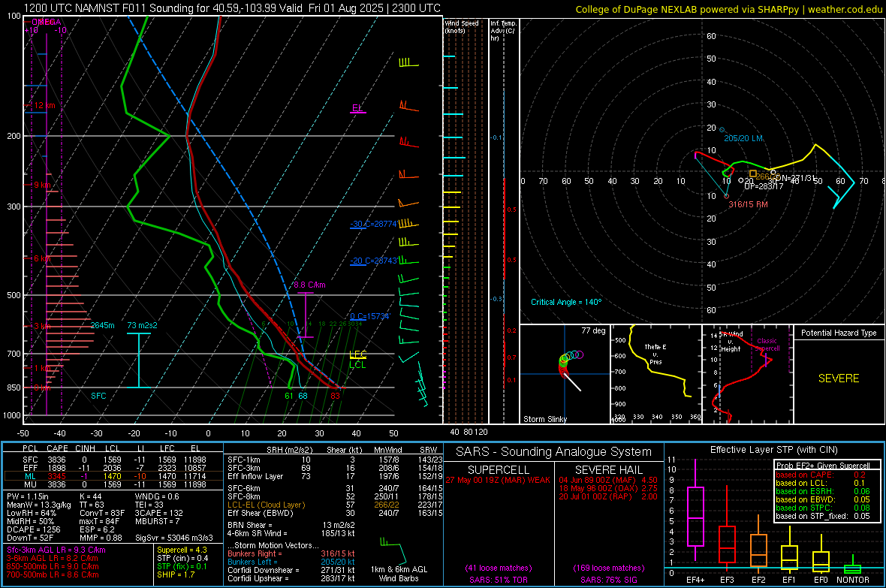This screenshot has width=886, height=588.
Task: Click the 6 km height marker
Action: point(43,258)
